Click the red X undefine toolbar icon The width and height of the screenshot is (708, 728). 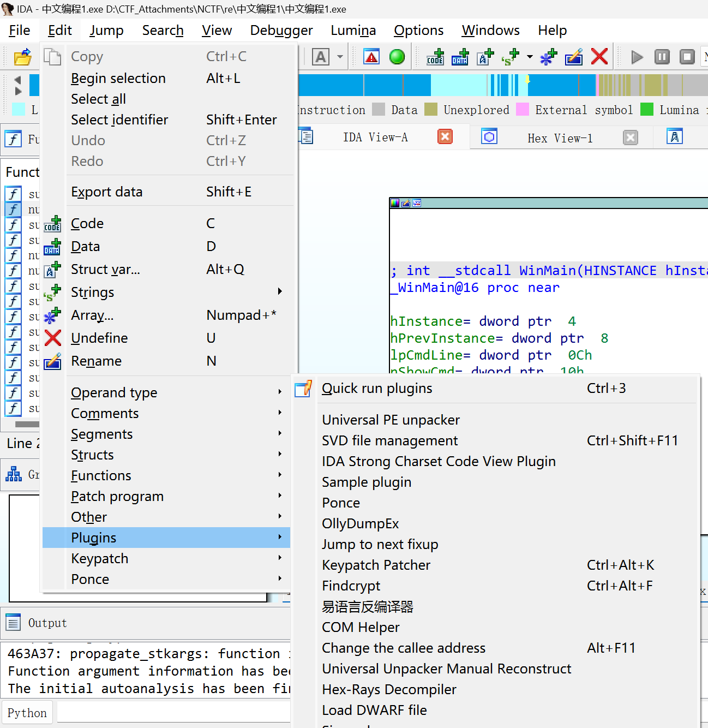pyautogui.click(x=599, y=57)
